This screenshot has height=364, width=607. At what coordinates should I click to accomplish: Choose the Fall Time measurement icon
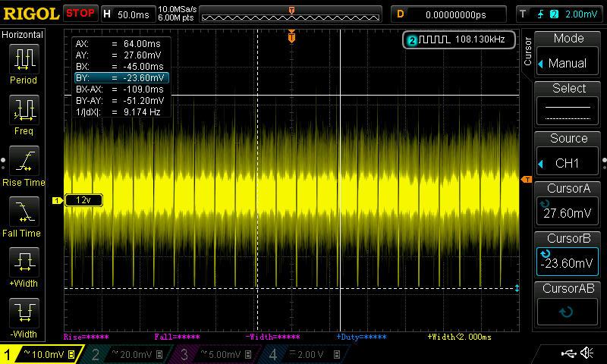pos(24,214)
